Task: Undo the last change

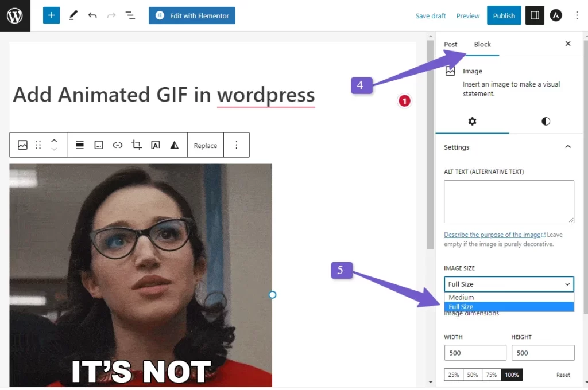Action: click(92, 15)
